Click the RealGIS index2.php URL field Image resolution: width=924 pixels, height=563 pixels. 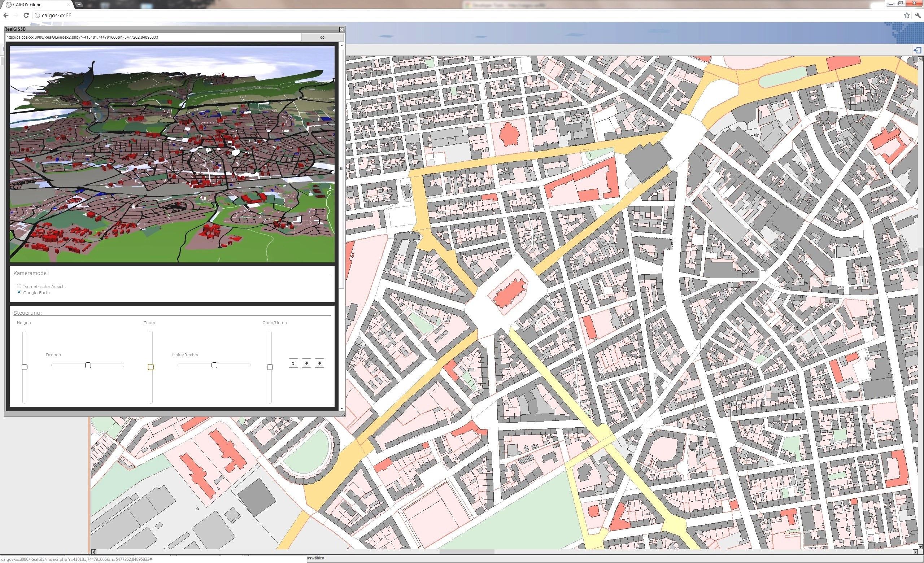(153, 38)
